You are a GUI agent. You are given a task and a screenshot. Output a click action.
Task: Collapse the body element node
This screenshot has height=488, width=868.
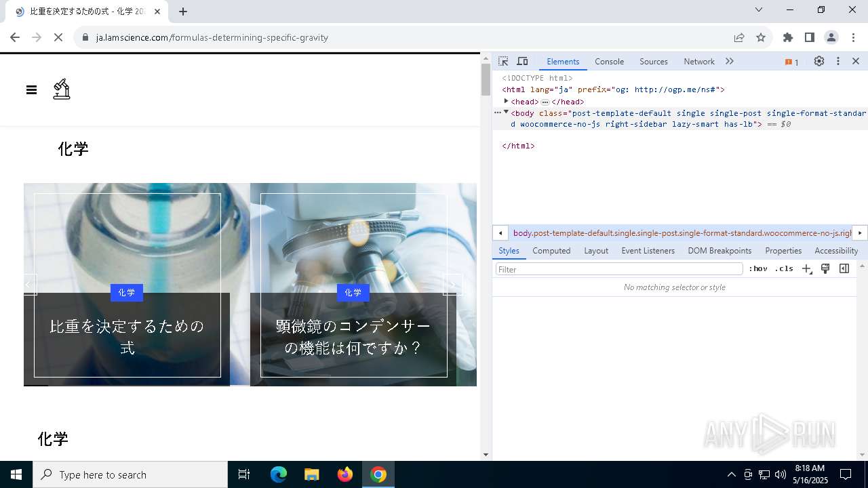point(506,113)
